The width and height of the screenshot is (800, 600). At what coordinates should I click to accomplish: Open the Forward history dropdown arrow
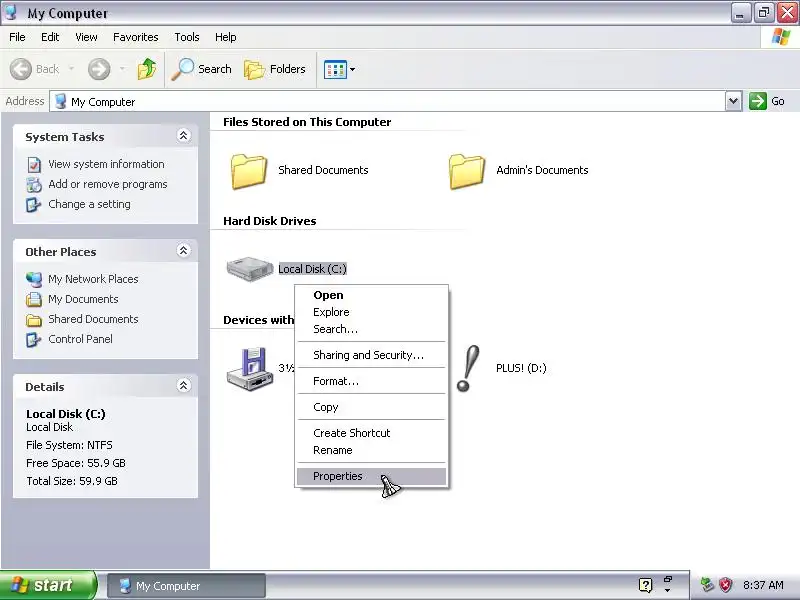click(122, 69)
